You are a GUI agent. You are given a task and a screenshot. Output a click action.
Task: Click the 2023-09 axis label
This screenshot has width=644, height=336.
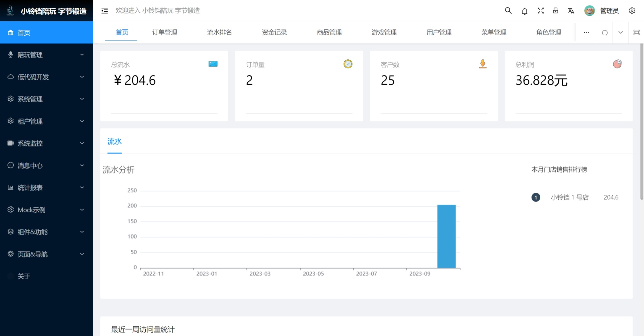(x=420, y=274)
